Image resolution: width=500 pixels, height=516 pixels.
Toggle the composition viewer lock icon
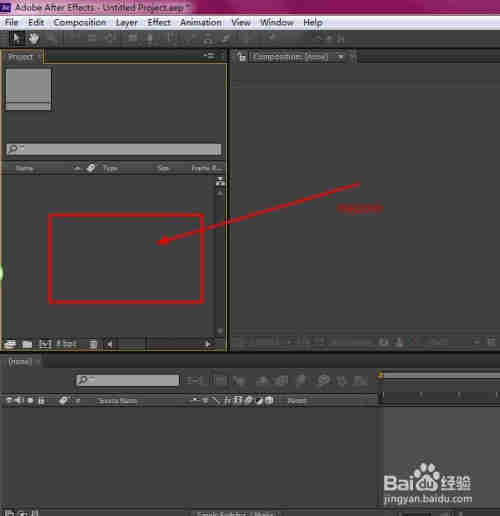[x=242, y=58]
